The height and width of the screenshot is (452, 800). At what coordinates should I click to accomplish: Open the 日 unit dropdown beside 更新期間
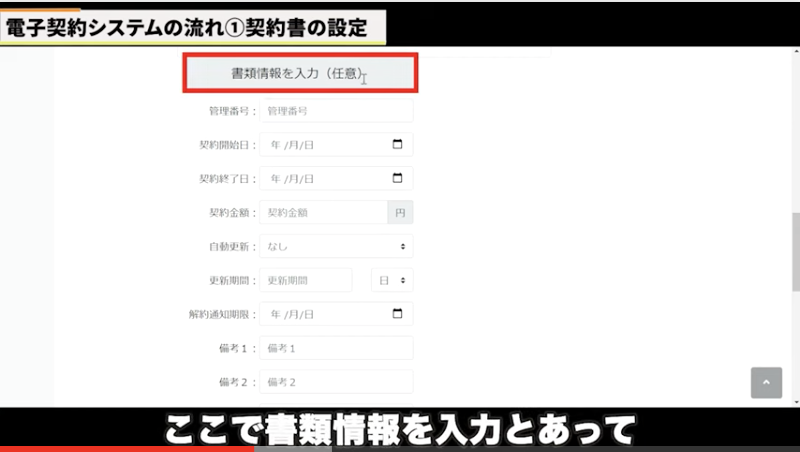391,280
